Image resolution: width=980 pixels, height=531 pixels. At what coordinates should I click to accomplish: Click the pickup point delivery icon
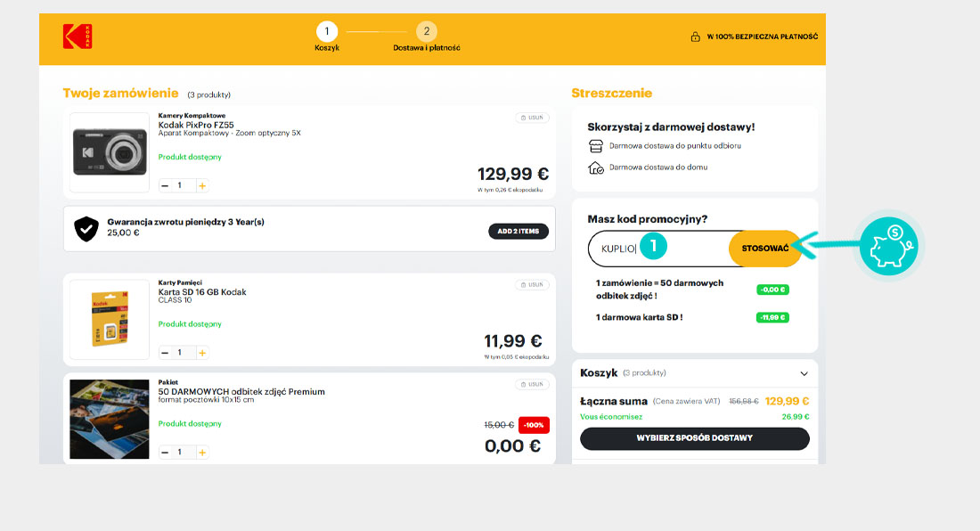point(596,146)
